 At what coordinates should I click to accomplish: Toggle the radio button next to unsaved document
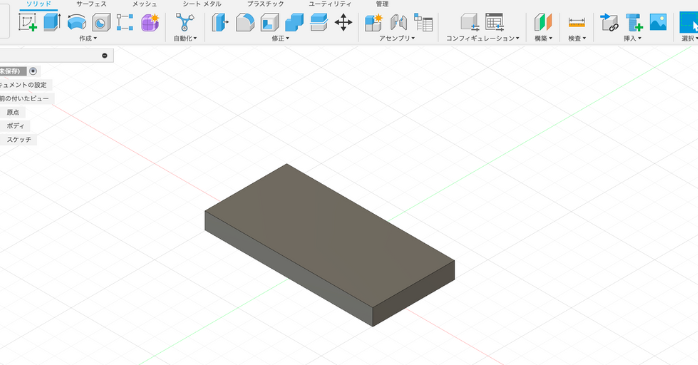tap(33, 71)
